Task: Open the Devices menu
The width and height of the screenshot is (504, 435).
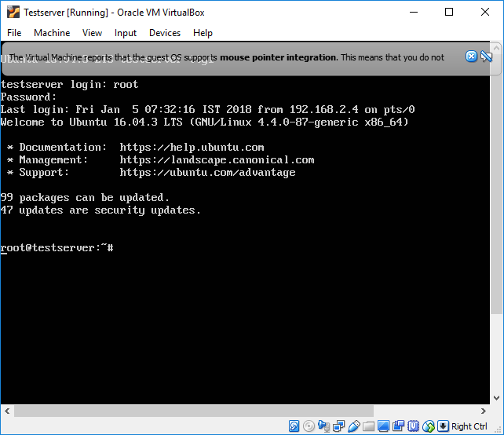Action: pyautogui.click(x=165, y=33)
